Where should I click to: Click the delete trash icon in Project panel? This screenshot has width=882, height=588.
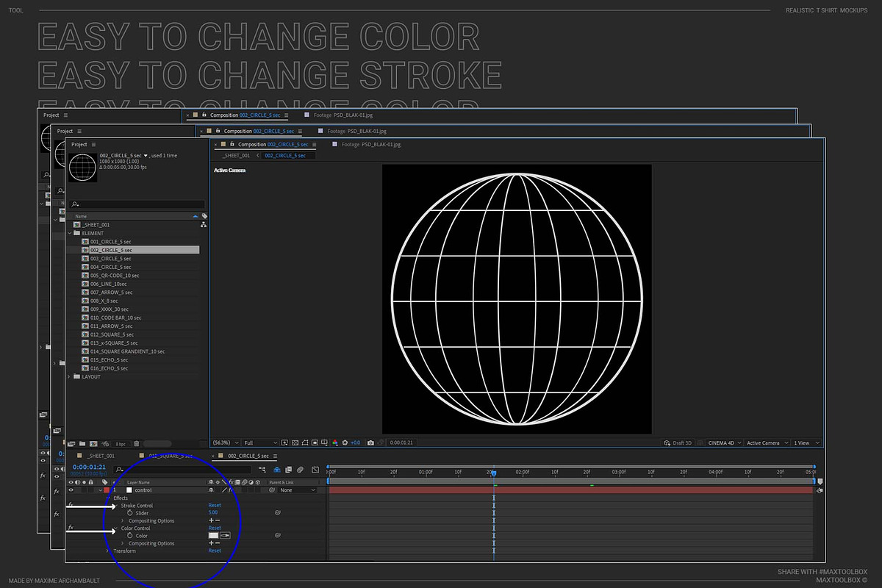pos(137,444)
